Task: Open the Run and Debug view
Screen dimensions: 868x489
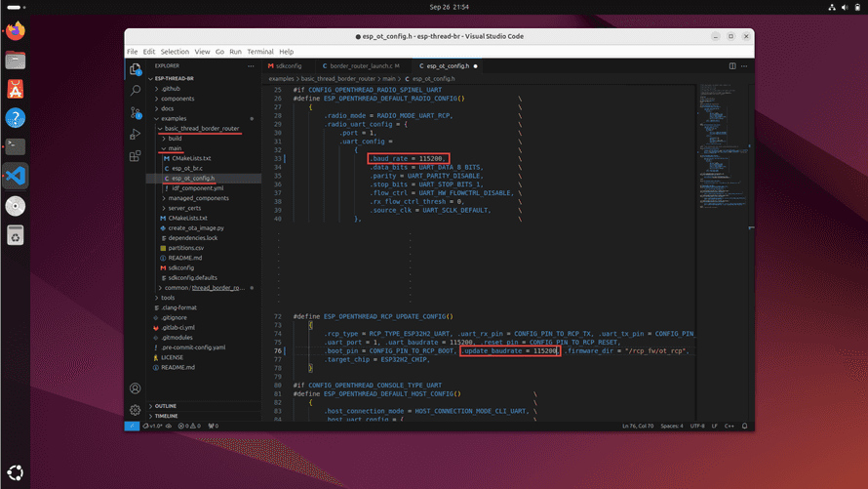Action: 136,133
